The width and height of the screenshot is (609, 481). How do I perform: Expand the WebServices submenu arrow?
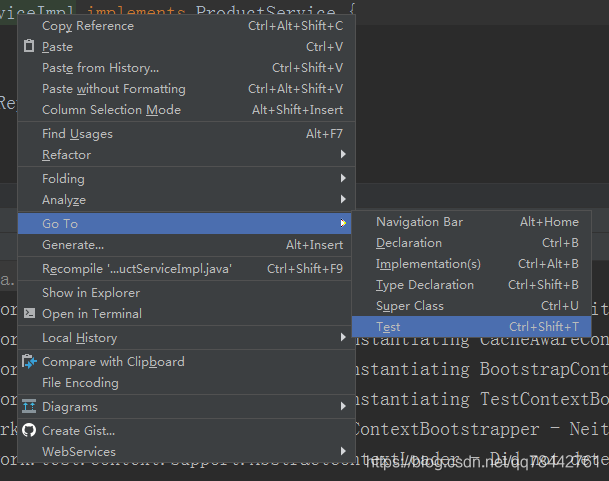[x=343, y=452]
